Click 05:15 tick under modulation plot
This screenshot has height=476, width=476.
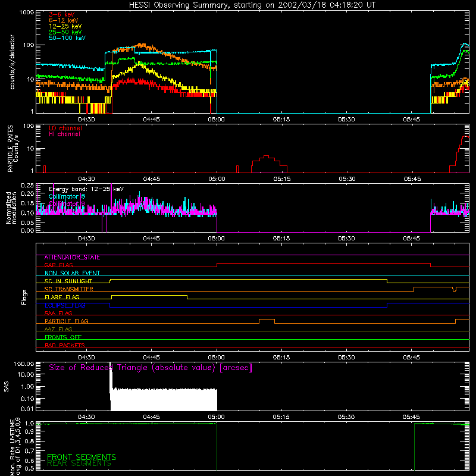click(x=281, y=239)
